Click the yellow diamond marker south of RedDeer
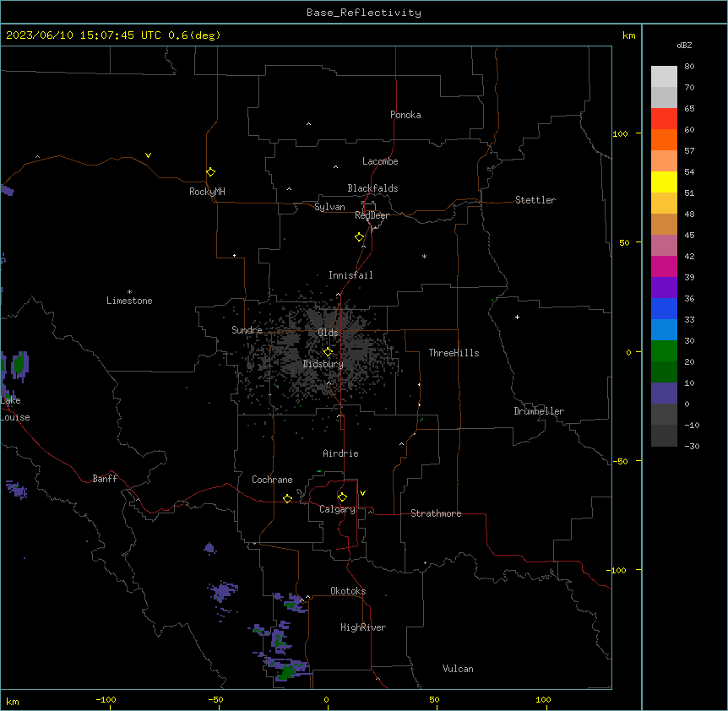 click(359, 237)
